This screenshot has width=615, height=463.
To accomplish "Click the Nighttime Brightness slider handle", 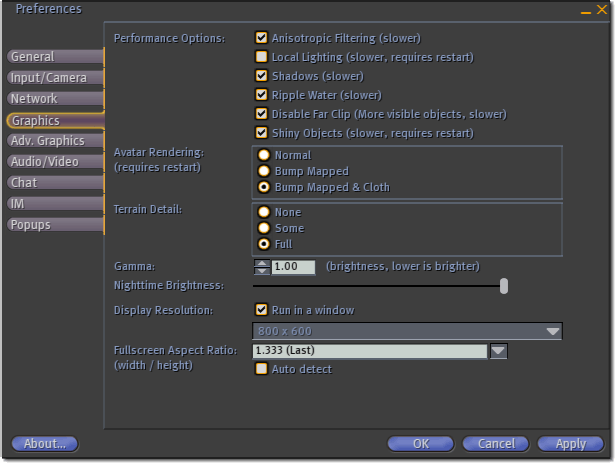I will (504, 286).
